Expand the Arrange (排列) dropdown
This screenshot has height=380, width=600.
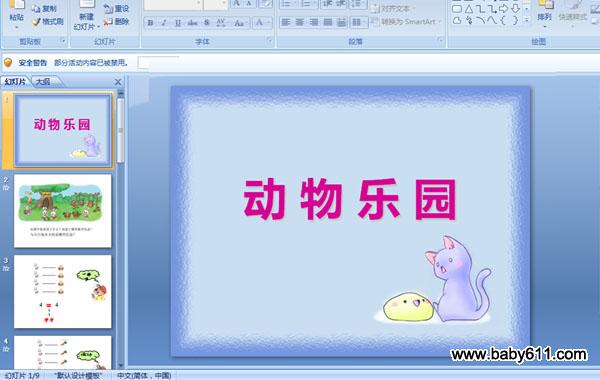tap(545, 27)
